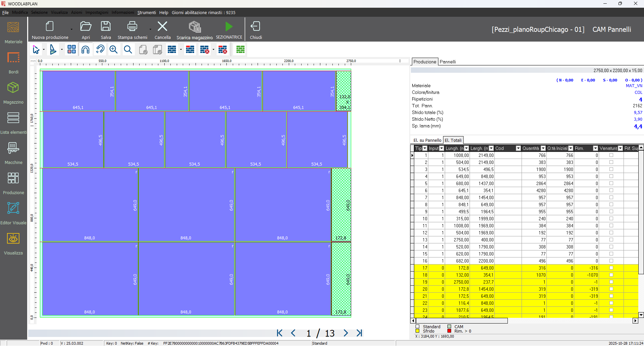Viewport: 644px width, 346px height.
Task: Open the Strumenti menu
Action: (147, 12)
